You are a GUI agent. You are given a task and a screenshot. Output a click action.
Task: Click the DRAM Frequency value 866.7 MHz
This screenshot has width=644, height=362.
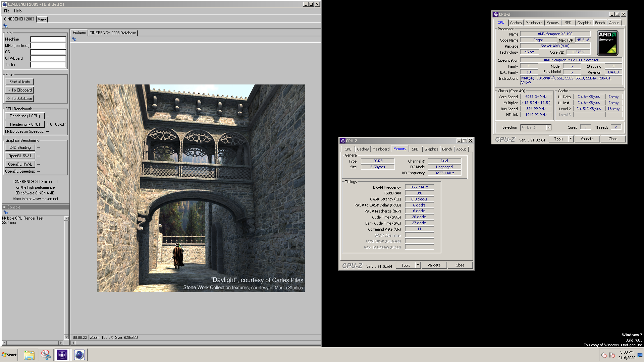419,187
